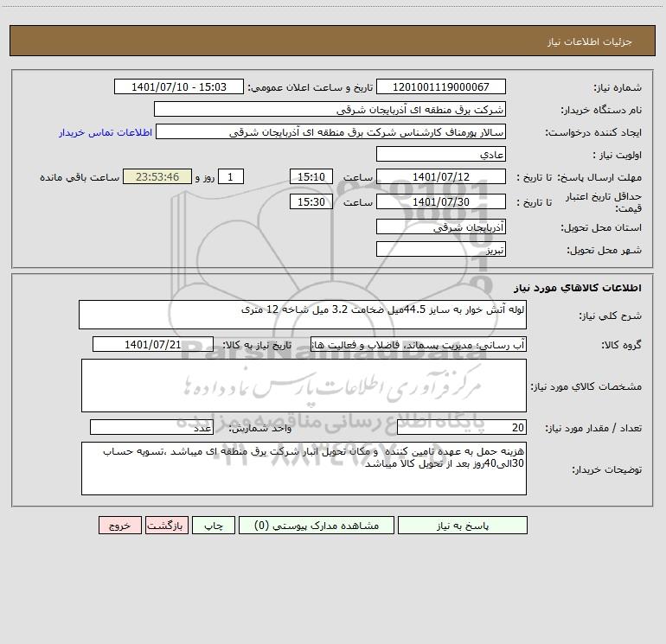
Task: Click the delivery province field 'آذربایجان شرقی'
Action: tap(441, 226)
